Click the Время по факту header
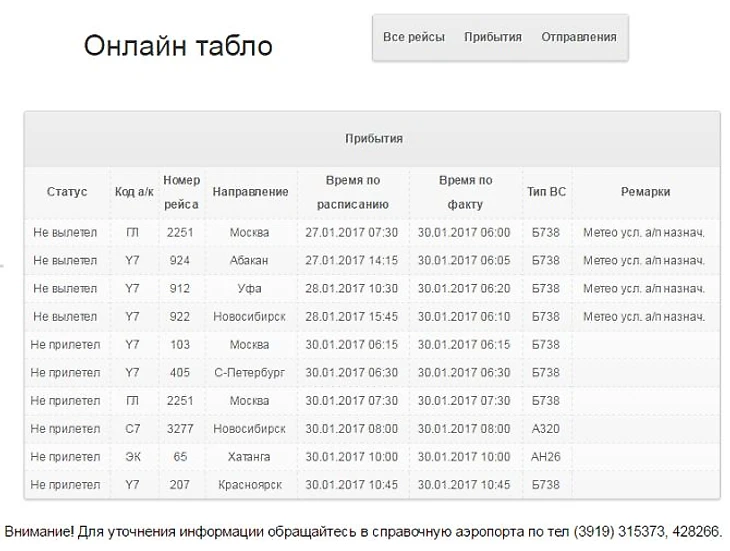Viewport: 730px width, 551px height. (x=465, y=192)
